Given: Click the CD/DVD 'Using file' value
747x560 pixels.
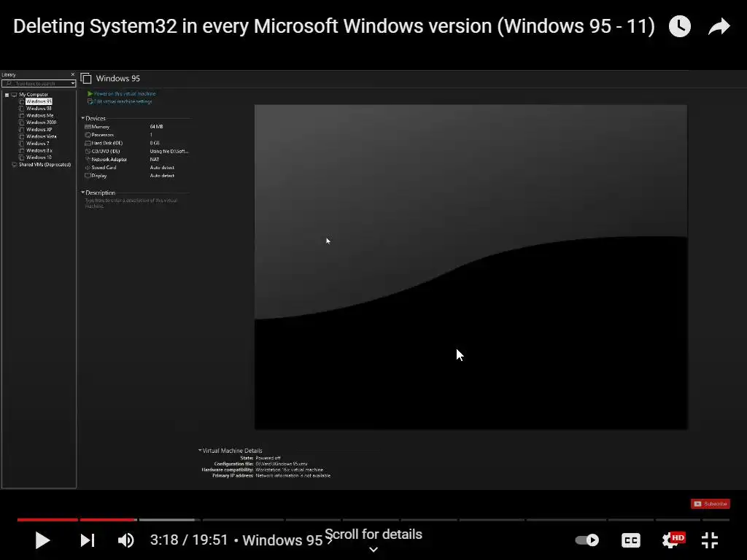Looking at the screenshot, I should pos(169,152).
